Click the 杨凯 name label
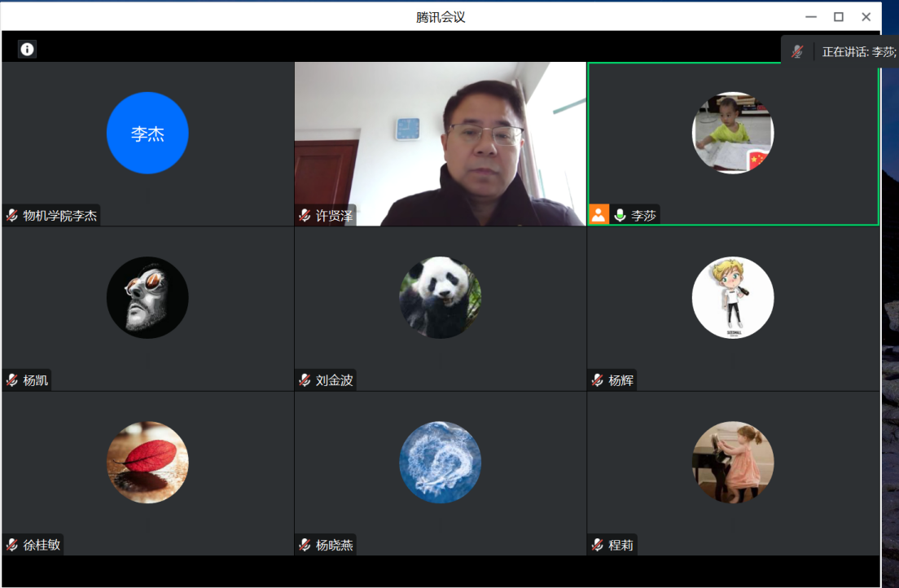 coord(36,380)
